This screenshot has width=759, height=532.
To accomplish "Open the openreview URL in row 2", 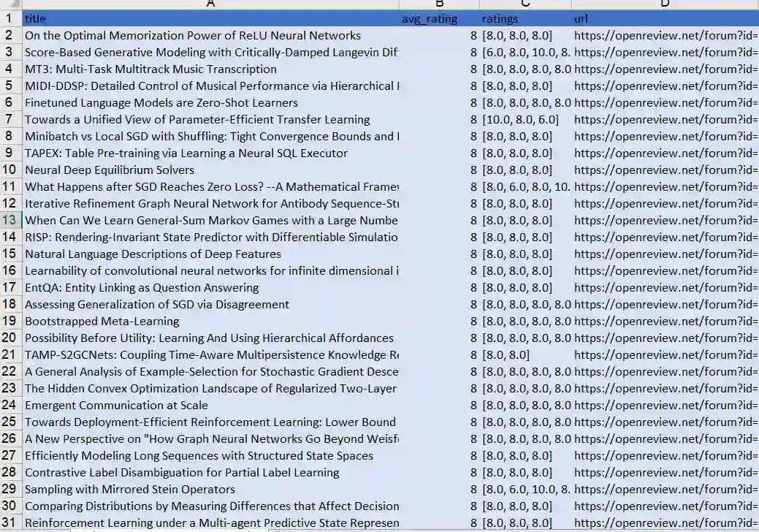I will pyautogui.click(x=665, y=35).
